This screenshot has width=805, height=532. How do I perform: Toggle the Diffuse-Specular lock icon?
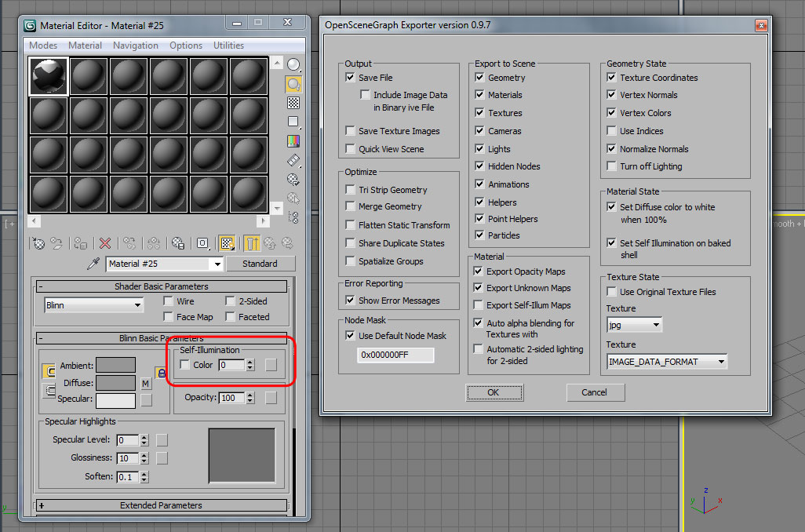(161, 373)
